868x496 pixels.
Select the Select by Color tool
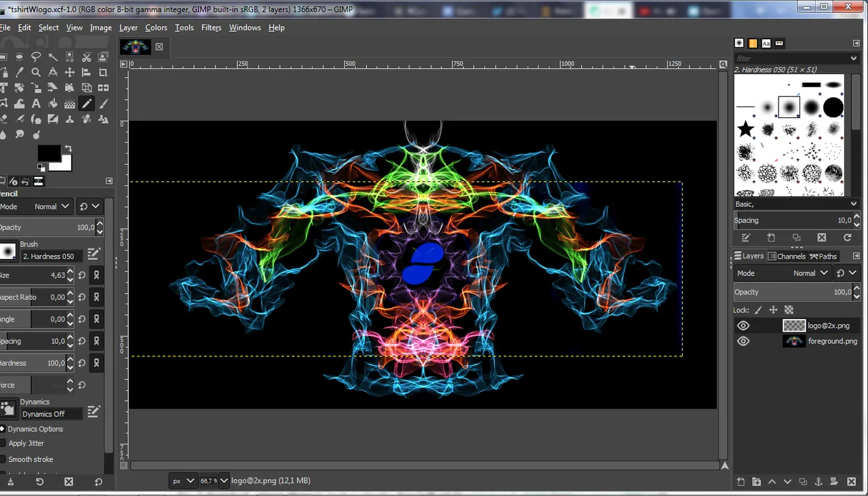pos(70,57)
